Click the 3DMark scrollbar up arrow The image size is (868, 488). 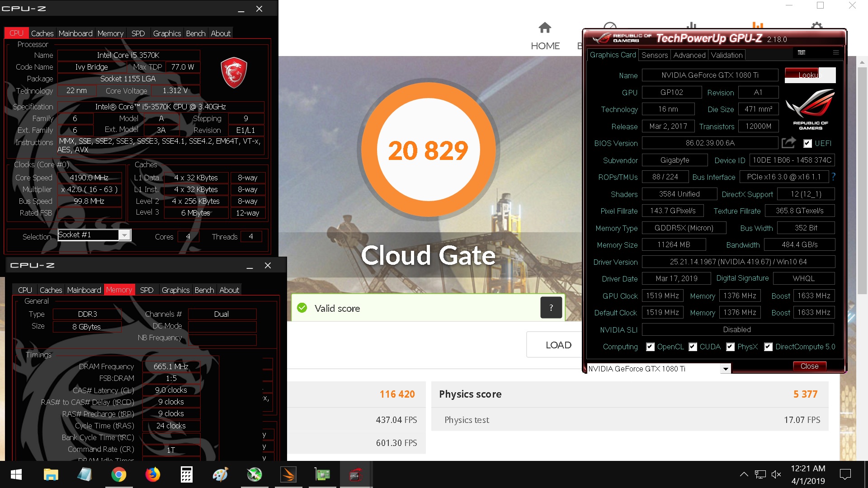(x=862, y=62)
